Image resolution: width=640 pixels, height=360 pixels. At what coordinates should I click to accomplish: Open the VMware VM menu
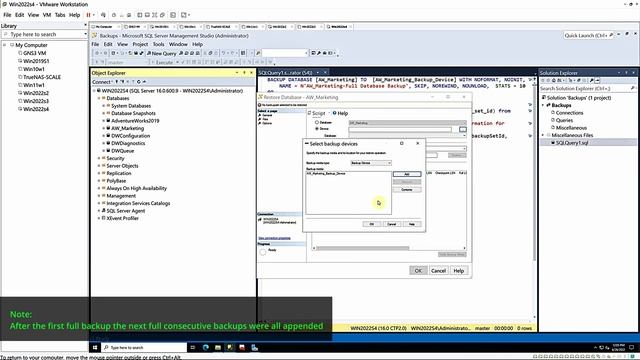[47, 15]
